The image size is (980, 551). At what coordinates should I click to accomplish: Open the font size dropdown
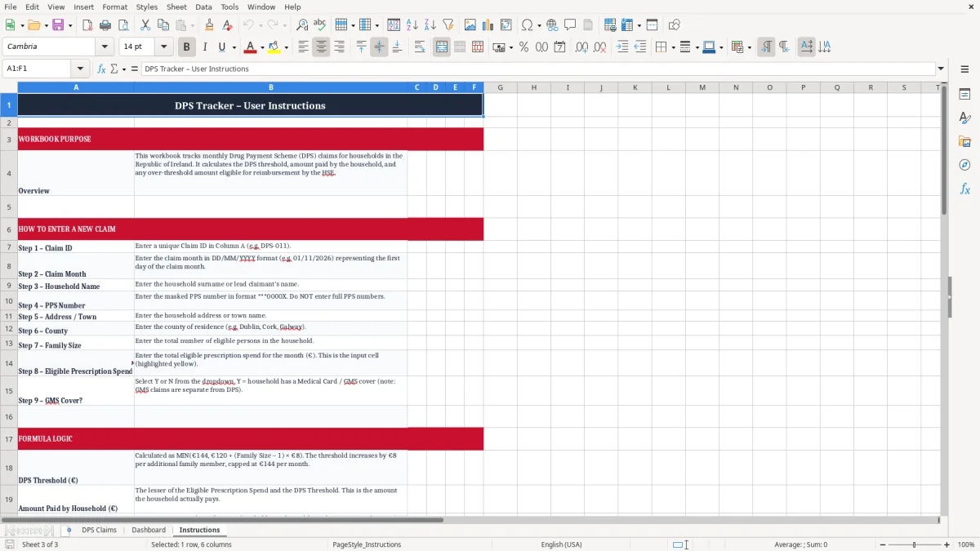(x=163, y=47)
